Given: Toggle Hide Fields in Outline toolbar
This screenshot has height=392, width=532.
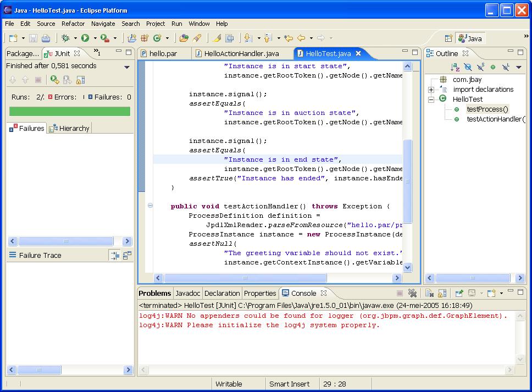Looking at the screenshot, I should pyautogui.click(x=468, y=67).
